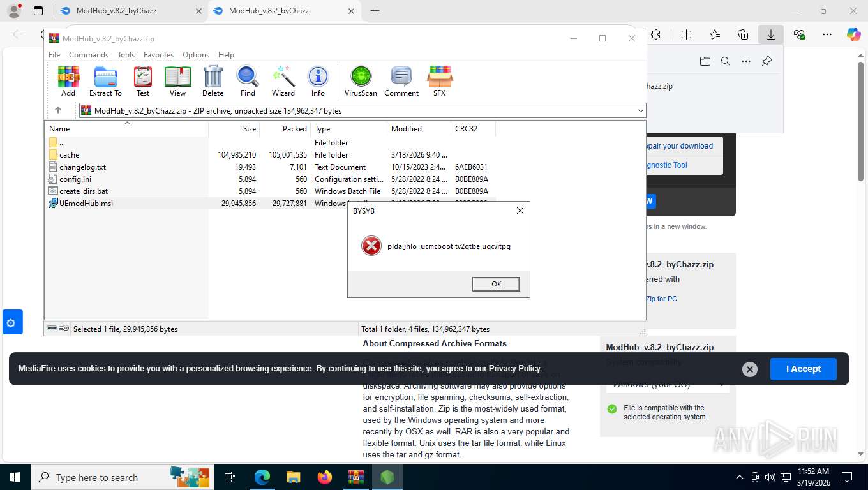Image resolution: width=868 pixels, height=490 pixels.
Task: Select config.ini in the archive
Action: 269,179
